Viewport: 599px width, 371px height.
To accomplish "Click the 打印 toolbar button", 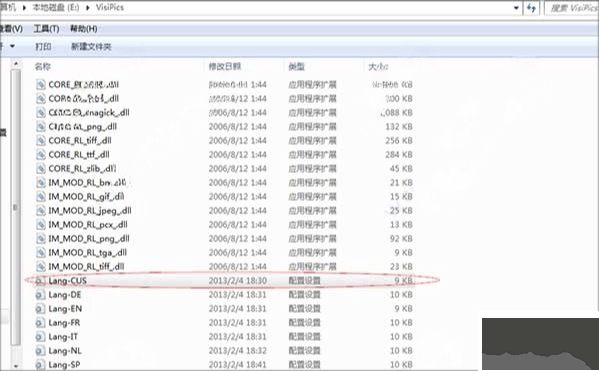I will coord(43,47).
